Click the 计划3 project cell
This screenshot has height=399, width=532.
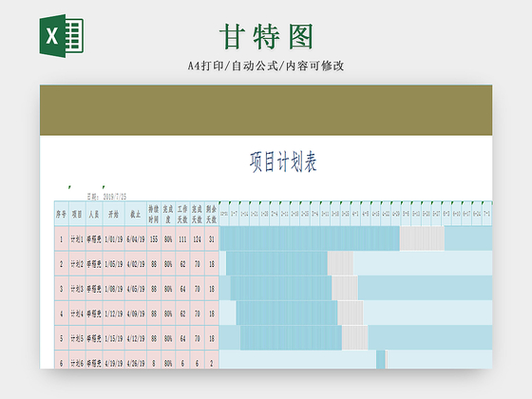pos(77,289)
